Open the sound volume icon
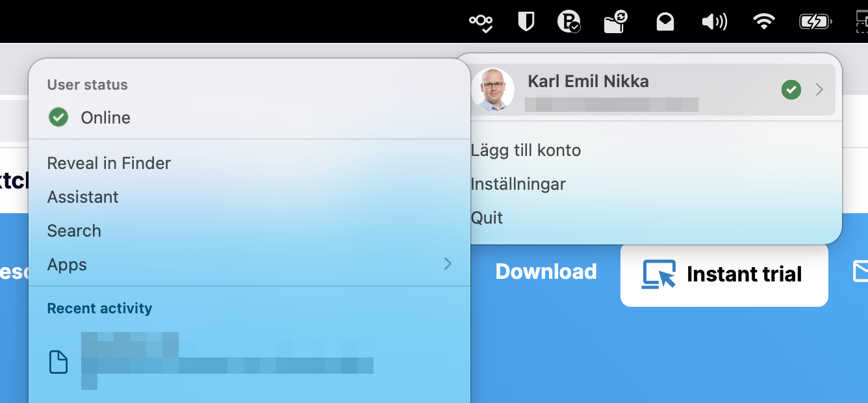 click(715, 23)
